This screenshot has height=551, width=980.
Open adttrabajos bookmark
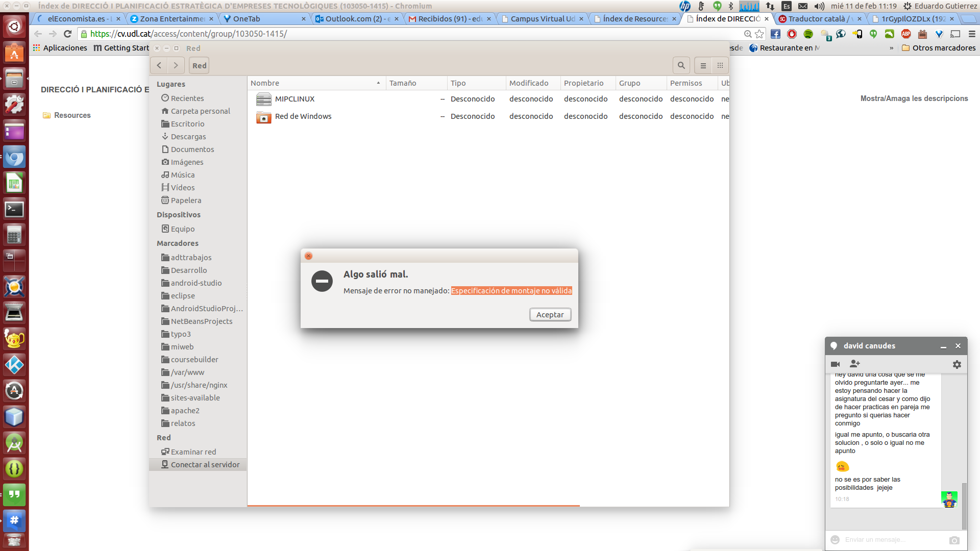click(x=191, y=258)
